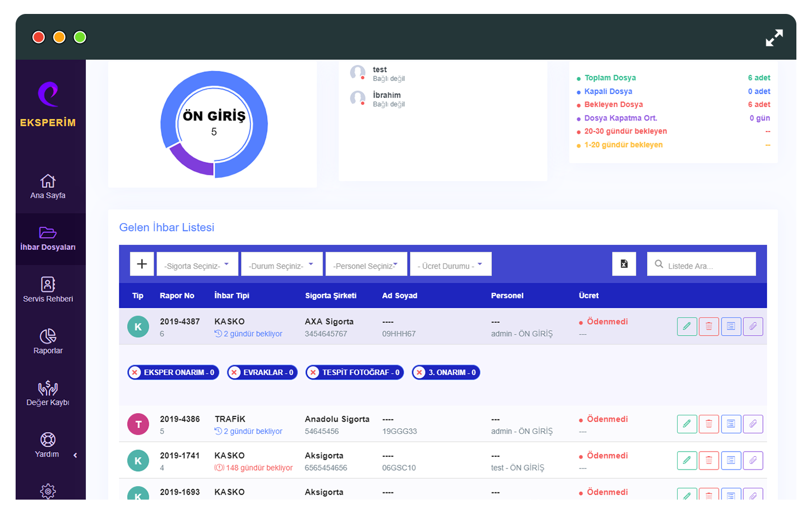Open the Durum Seçiniz dropdown
The height and width of the screenshot is (518, 812).
coord(282,264)
